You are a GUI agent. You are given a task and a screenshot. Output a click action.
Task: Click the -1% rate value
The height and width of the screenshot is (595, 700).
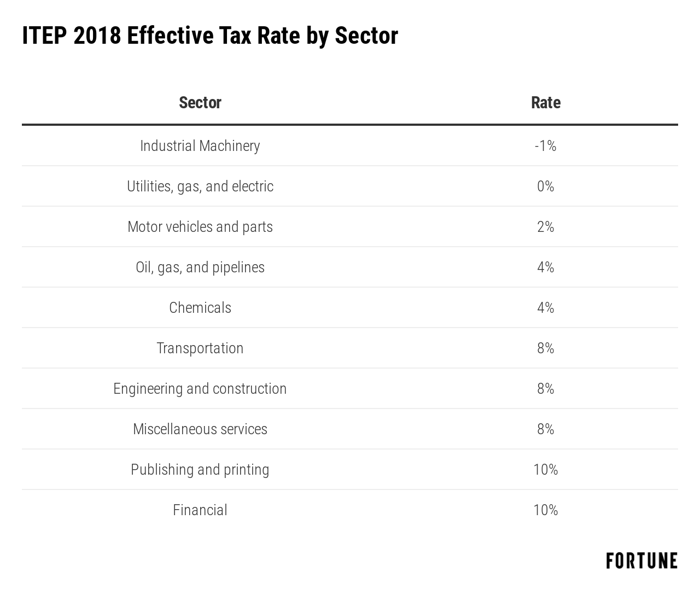[546, 146]
